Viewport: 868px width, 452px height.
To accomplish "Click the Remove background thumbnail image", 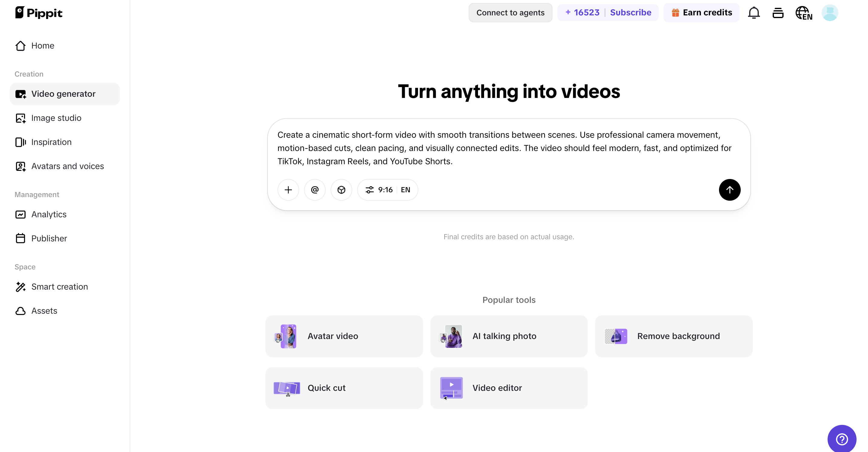I will [616, 336].
